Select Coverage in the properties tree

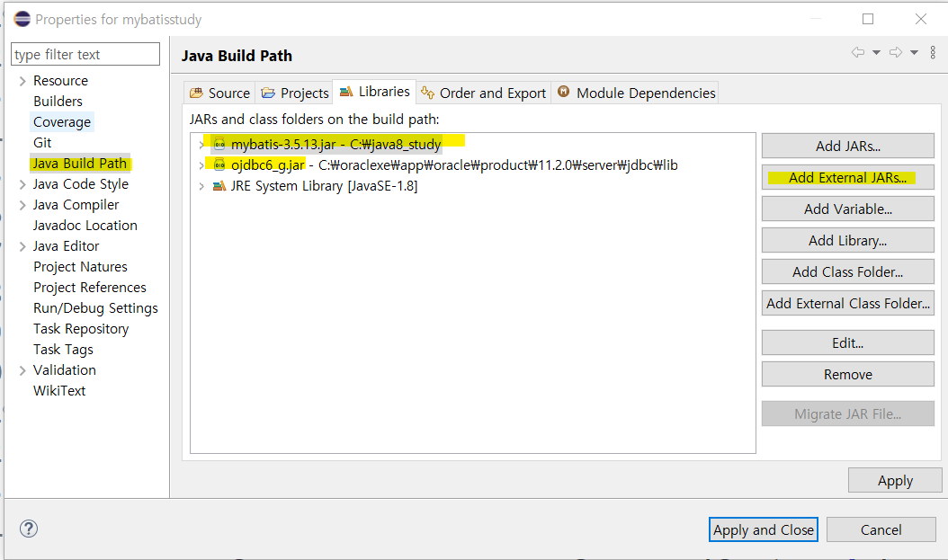[62, 122]
